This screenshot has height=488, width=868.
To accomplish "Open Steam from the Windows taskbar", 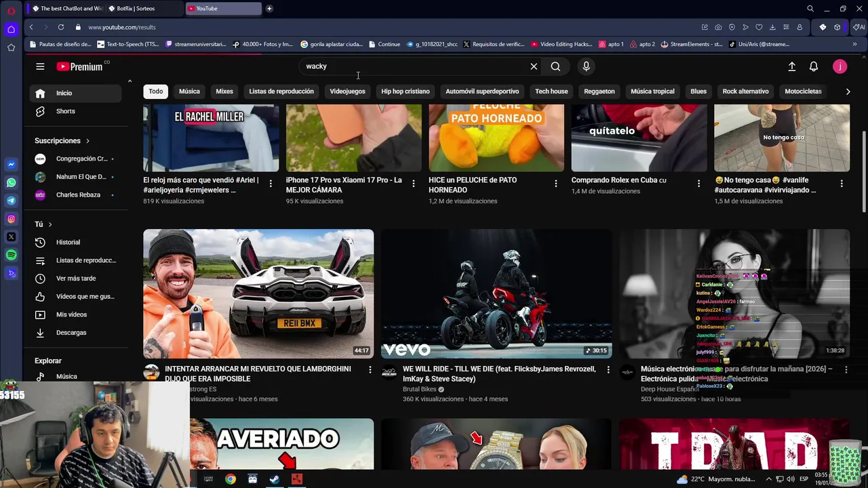I will point(274,479).
